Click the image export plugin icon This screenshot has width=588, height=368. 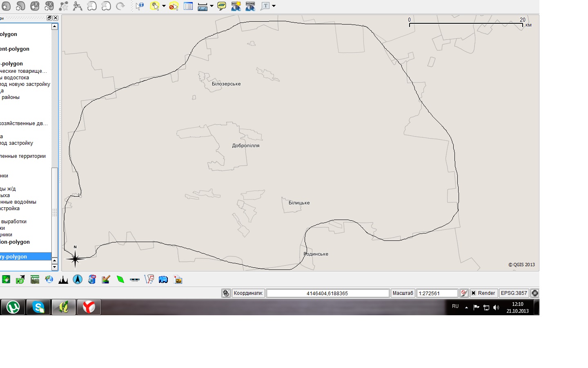pos(178,280)
